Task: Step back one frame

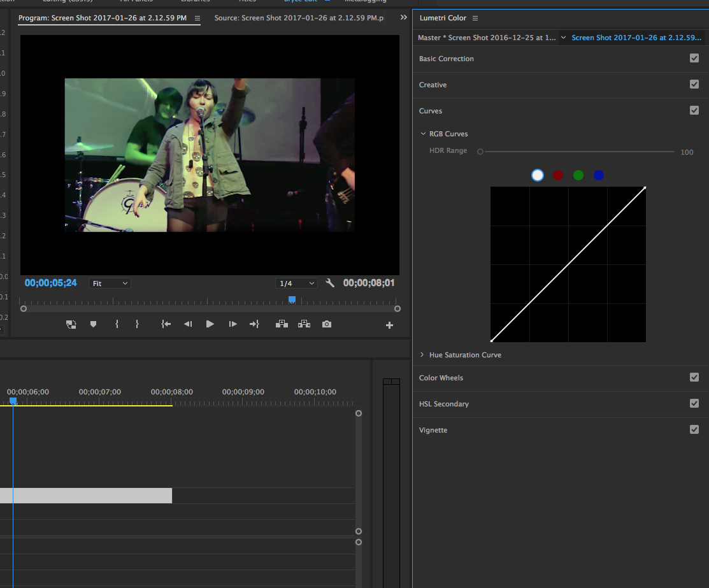Action: point(188,324)
